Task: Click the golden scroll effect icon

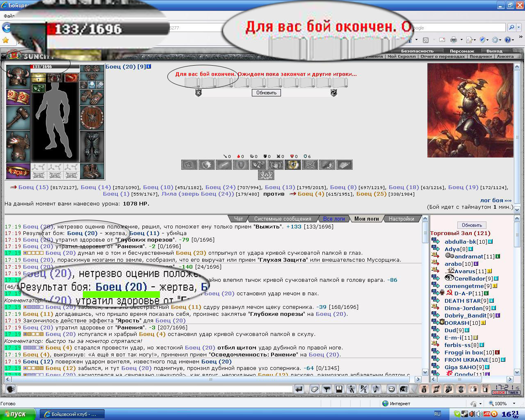Action: click(38, 78)
